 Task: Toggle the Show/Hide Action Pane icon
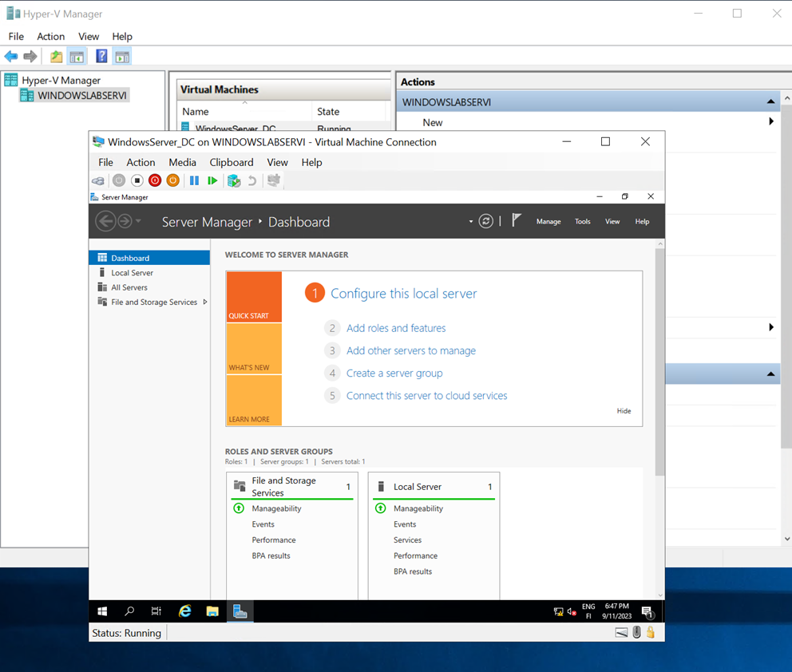(122, 57)
